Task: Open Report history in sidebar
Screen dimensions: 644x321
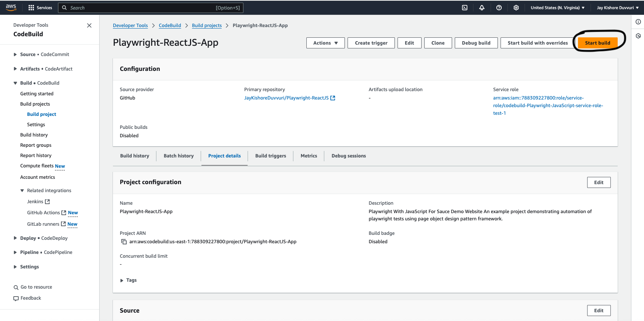Action: click(36, 156)
